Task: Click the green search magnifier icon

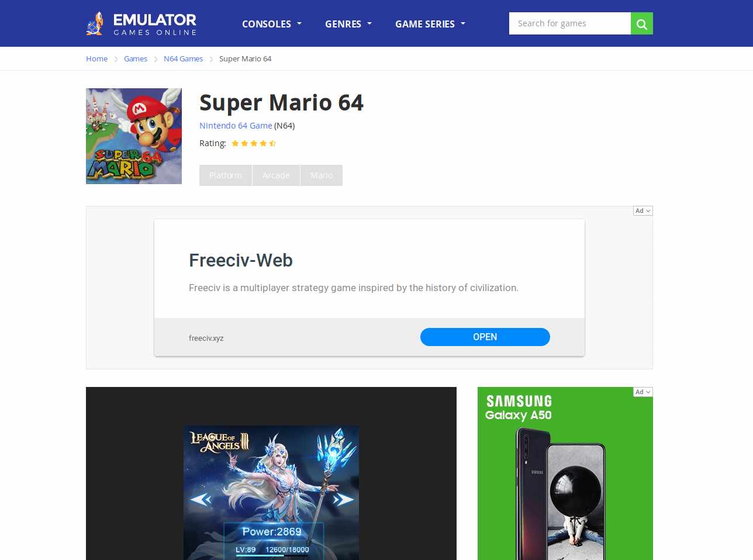Action: coord(641,23)
